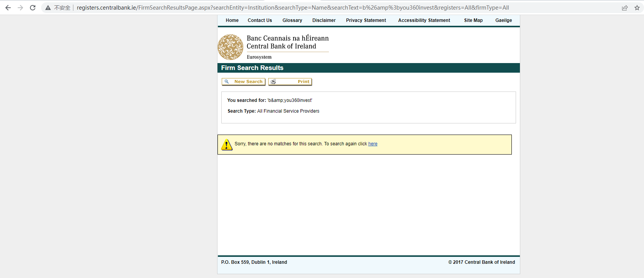This screenshot has width=644, height=278.
Task: Open the Site Map page
Action: pos(473,20)
